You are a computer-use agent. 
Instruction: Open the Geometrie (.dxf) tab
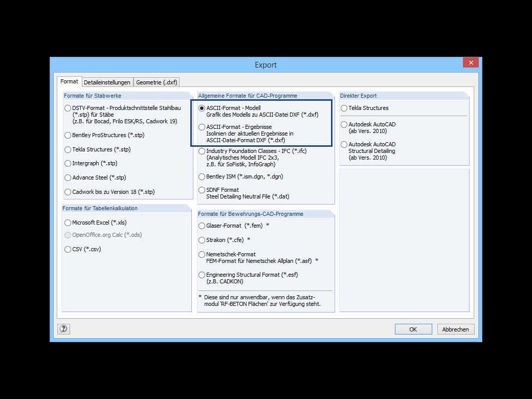tap(156, 82)
